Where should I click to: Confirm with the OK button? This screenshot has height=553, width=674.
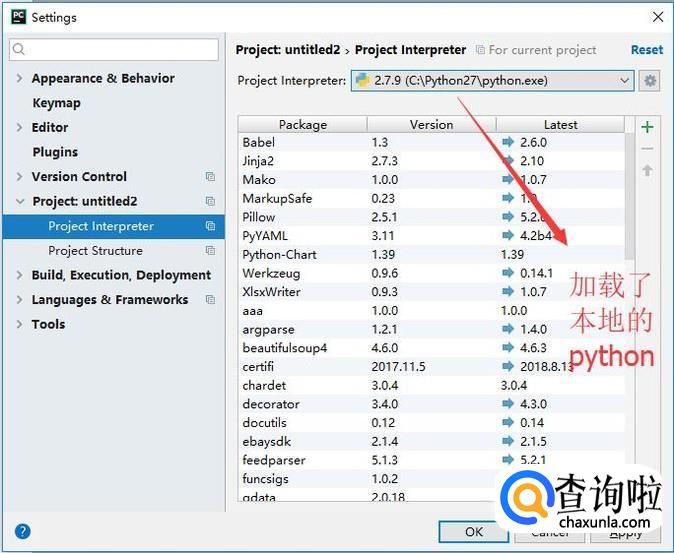tap(474, 532)
